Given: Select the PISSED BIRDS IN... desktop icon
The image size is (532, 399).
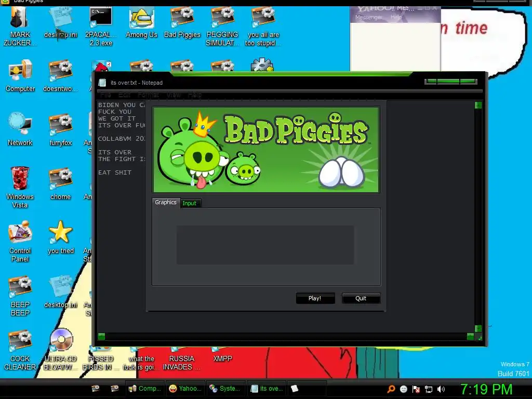Looking at the screenshot, I should (101, 359).
